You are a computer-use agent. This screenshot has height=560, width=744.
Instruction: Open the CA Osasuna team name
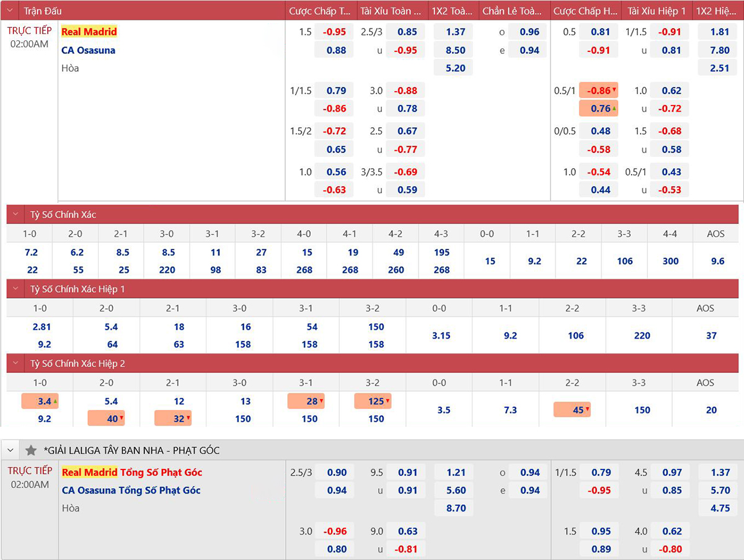tap(88, 50)
